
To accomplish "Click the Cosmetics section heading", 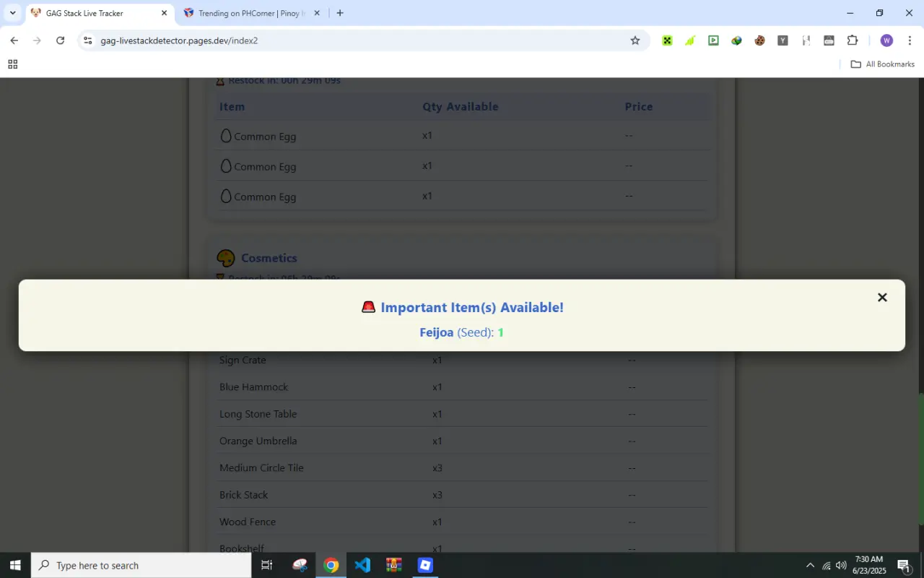I will point(269,258).
